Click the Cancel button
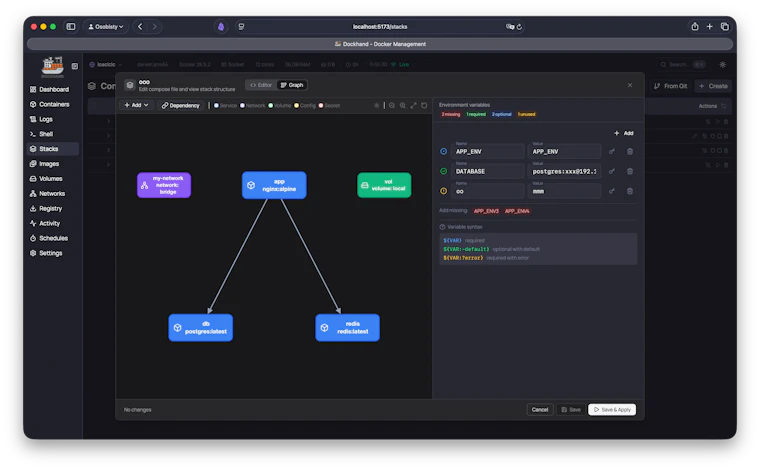 [x=539, y=410]
